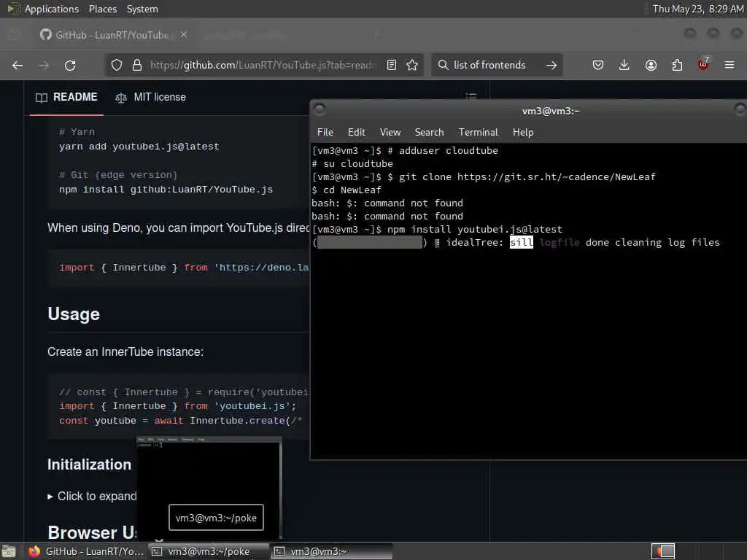Click the 'Usage' heading

[x=74, y=314]
